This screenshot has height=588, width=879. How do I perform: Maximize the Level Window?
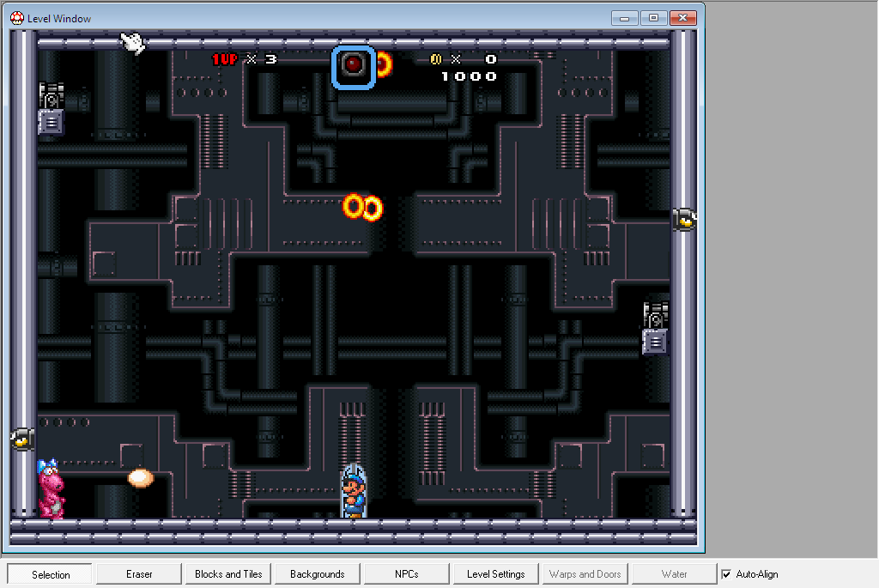pyautogui.click(x=653, y=18)
